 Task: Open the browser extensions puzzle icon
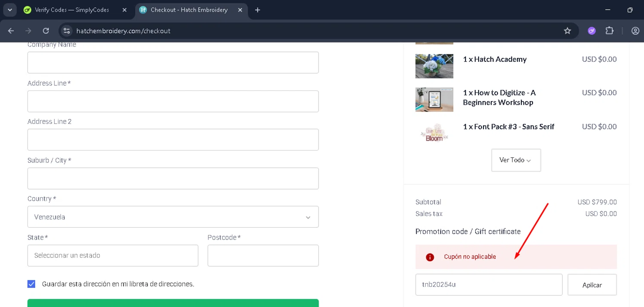610,31
